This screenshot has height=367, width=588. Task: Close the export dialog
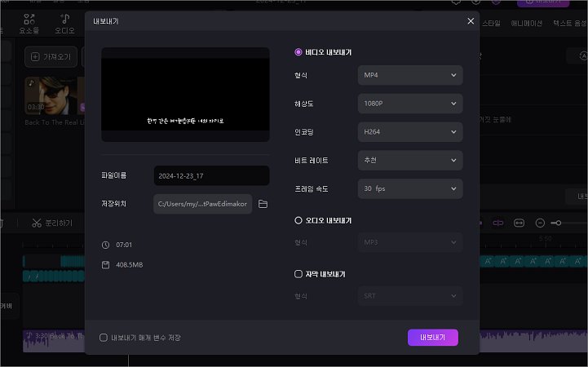(x=471, y=21)
